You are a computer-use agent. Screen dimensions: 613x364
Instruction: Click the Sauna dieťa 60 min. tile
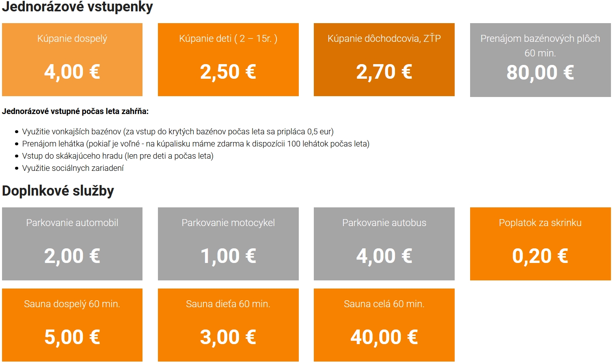(x=228, y=325)
